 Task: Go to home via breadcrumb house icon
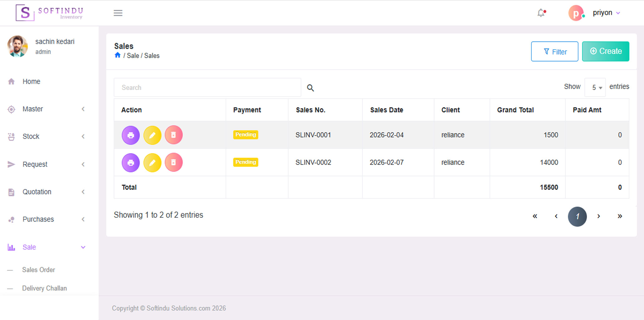tap(118, 55)
